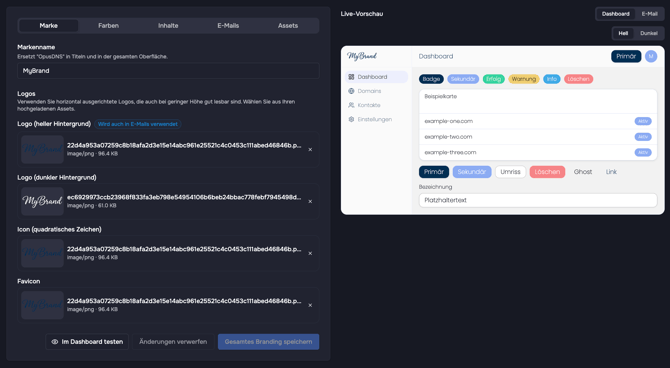Click Änderungen verwerfen button
The height and width of the screenshot is (368, 670).
click(x=173, y=342)
